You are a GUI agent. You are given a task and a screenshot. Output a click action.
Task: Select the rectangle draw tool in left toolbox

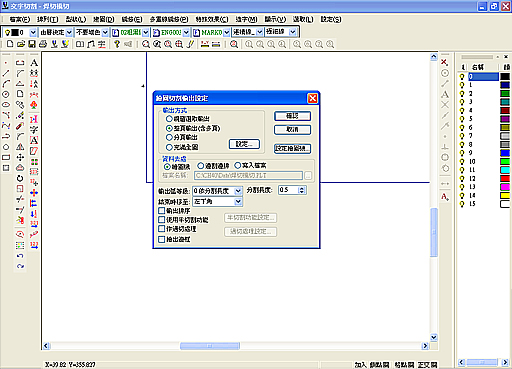tap(6, 157)
